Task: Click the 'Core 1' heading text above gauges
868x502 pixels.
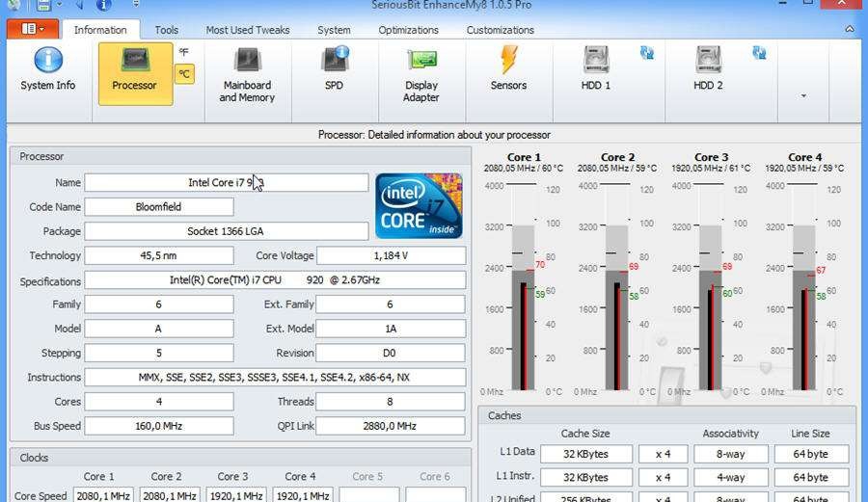Action: [524, 157]
